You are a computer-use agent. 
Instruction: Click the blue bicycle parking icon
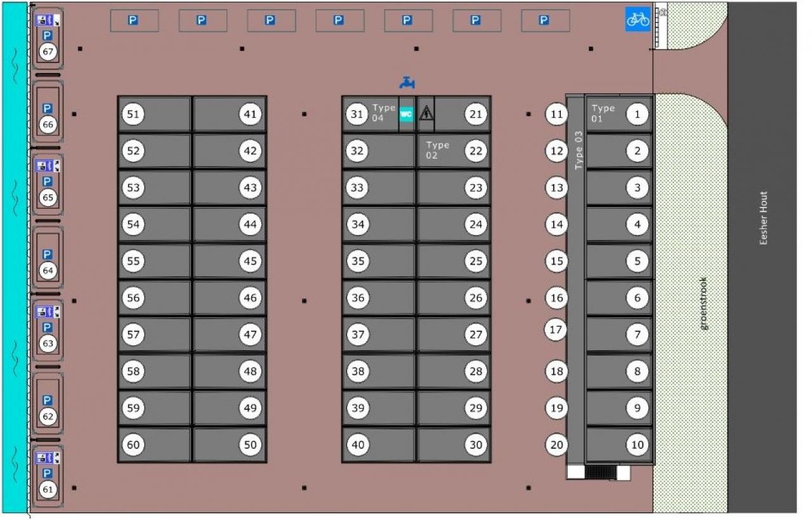click(x=638, y=19)
